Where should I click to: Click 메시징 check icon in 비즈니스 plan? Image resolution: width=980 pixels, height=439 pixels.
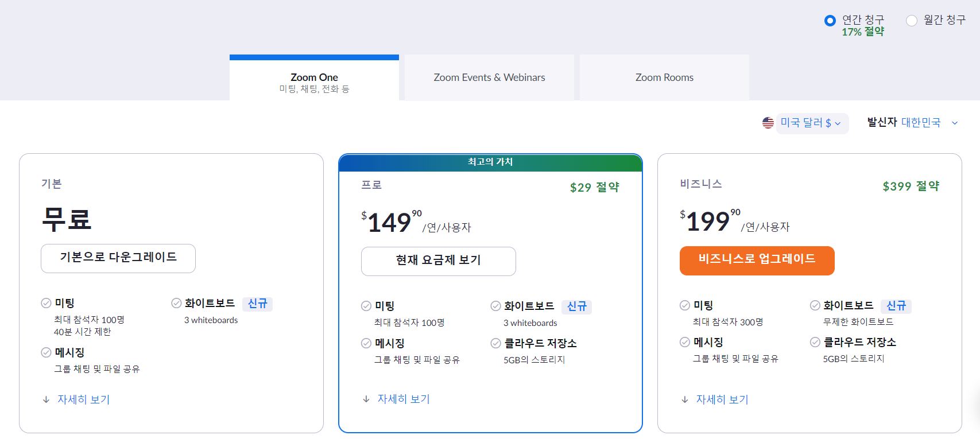pos(685,342)
